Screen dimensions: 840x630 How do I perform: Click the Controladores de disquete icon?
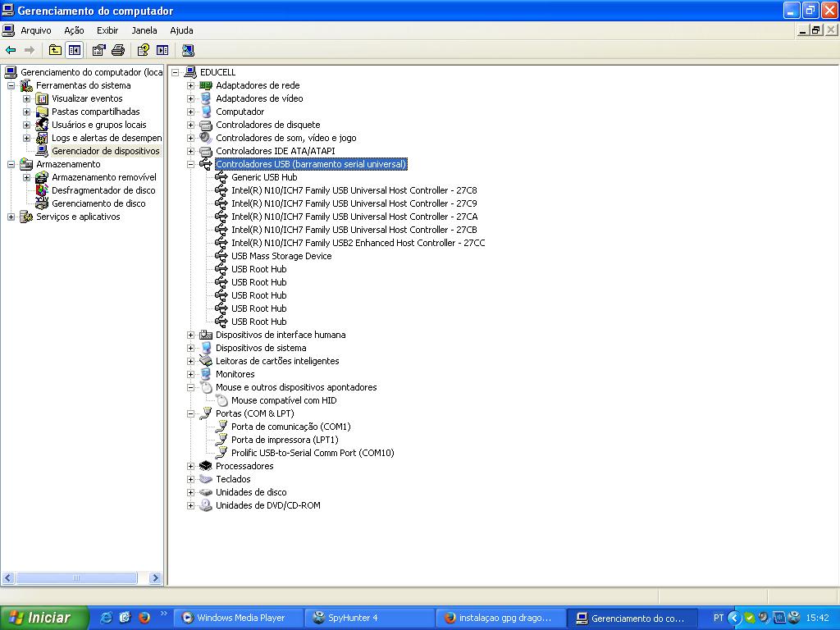point(206,125)
